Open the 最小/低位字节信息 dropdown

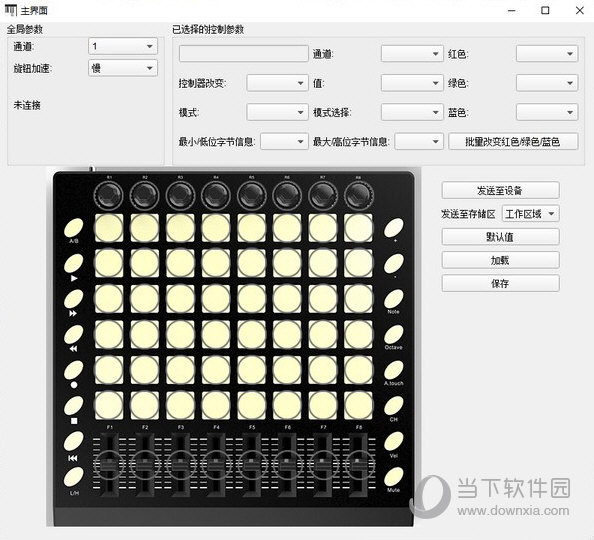pyautogui.click(x=284, y=141)
